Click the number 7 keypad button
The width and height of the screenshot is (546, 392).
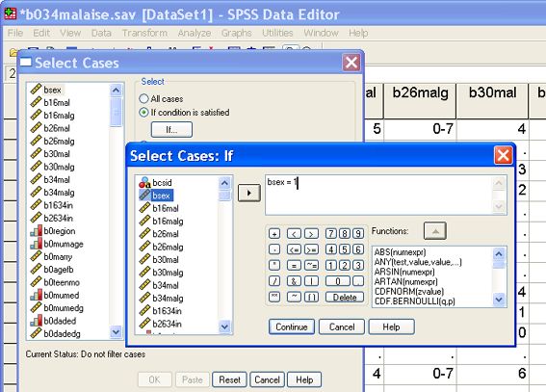pyautogui.click(x=331, y=233)
